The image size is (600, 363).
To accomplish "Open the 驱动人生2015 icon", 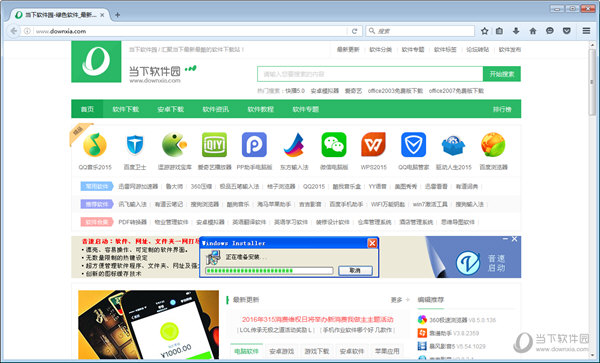I will coord(453,145).
